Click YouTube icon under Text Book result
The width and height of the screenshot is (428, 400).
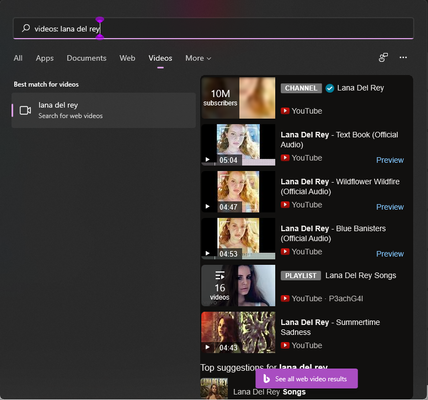click(285, 158)
